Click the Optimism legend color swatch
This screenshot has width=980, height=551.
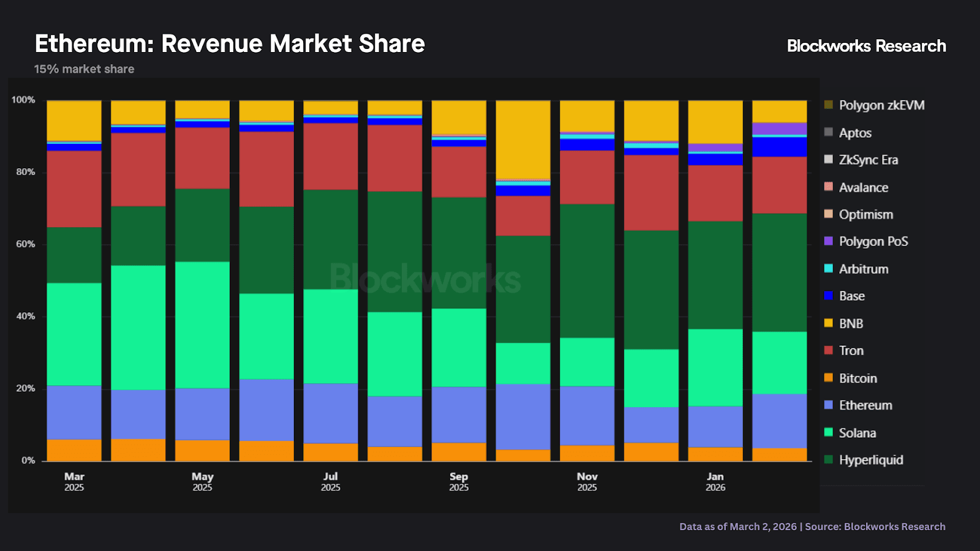[x=829, y=214]
